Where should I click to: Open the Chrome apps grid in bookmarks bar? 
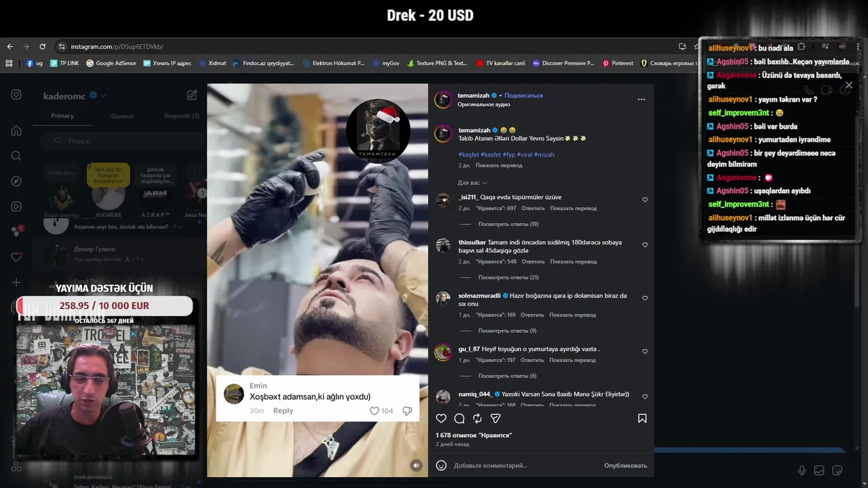[9, 63]
